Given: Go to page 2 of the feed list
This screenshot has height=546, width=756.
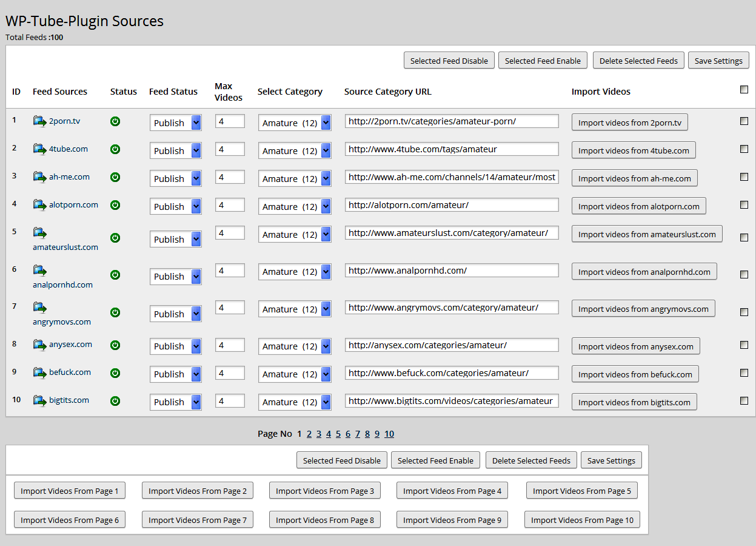Looking at the screenshot, I should pos(309,434).
